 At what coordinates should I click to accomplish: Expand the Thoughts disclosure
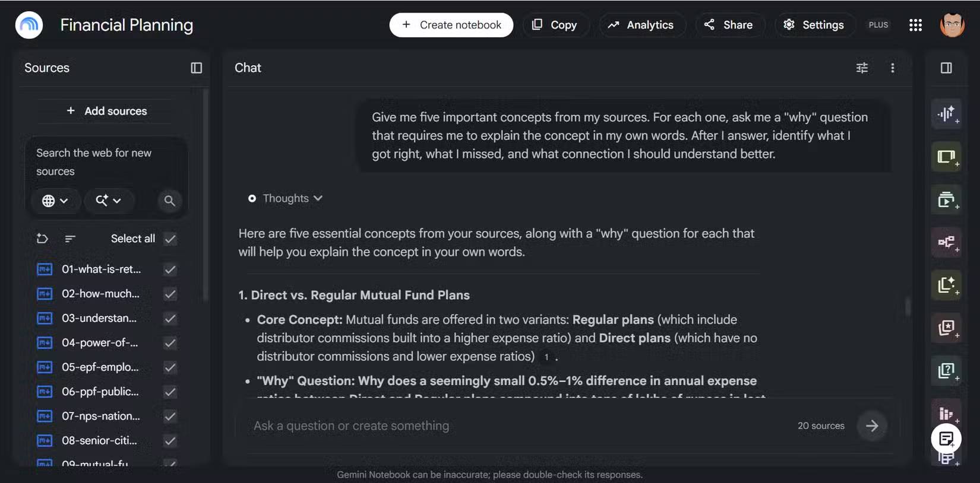click(286, 198)
